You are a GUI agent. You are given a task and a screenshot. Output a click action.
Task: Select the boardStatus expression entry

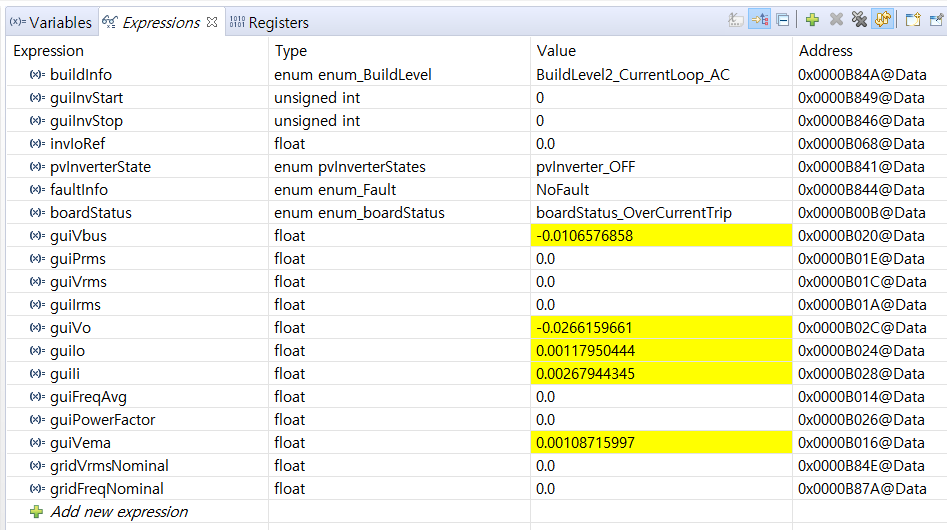point(90,213)
